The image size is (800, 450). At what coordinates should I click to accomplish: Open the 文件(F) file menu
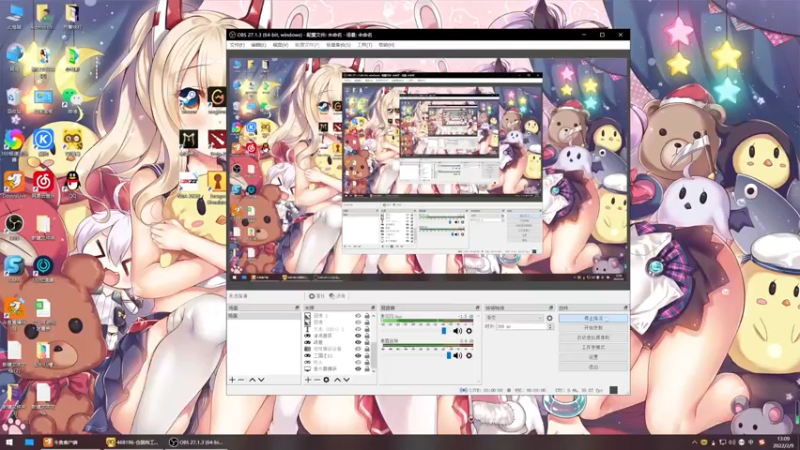pos(237,45)
